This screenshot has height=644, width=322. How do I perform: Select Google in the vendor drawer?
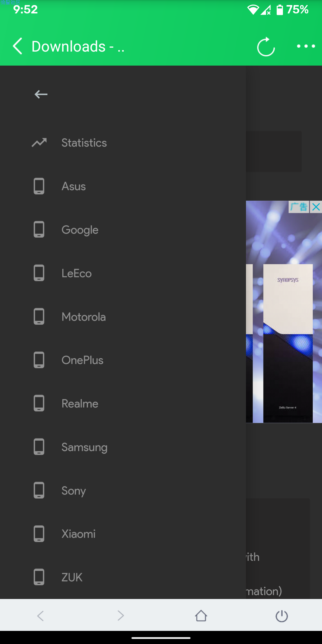(123, 230)
